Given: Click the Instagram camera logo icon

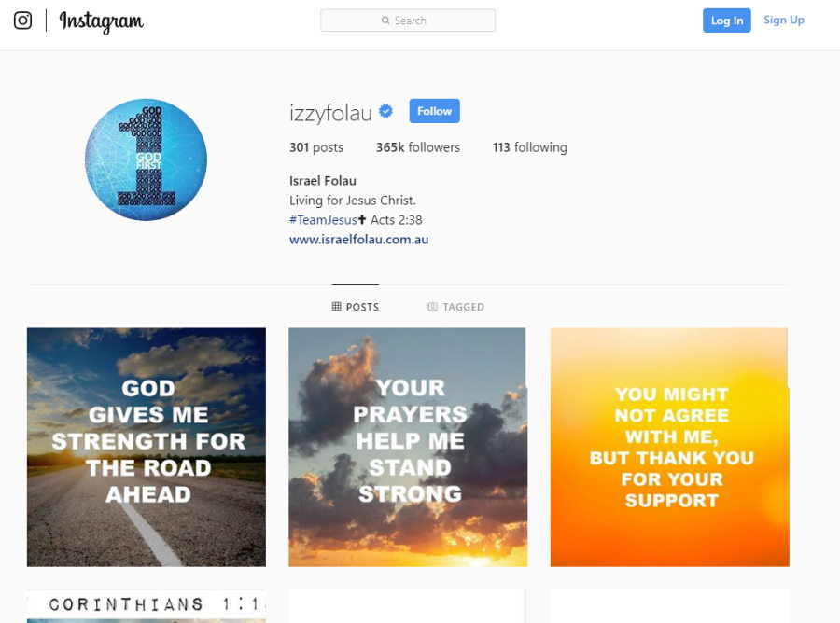Looking at the screenshot, I should pyautogui.click(x=22, y=21).
